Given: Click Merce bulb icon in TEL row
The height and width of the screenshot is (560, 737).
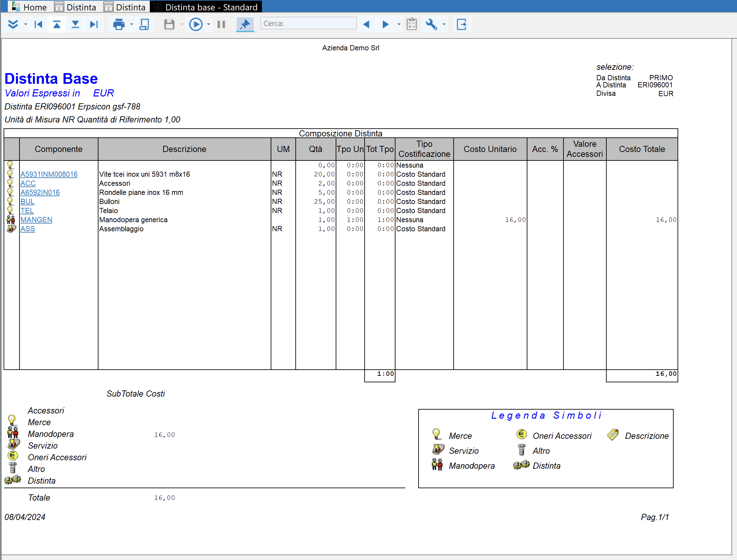Looking at the screenshot, I should [10, 211].
